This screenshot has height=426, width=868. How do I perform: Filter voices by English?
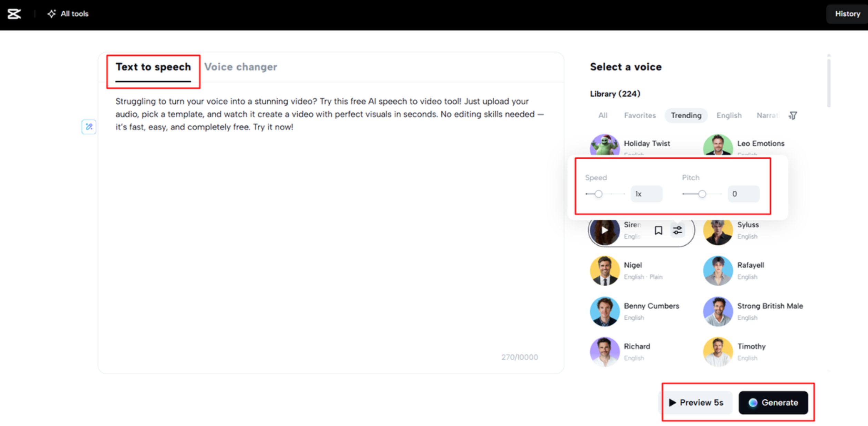(729, 116)
